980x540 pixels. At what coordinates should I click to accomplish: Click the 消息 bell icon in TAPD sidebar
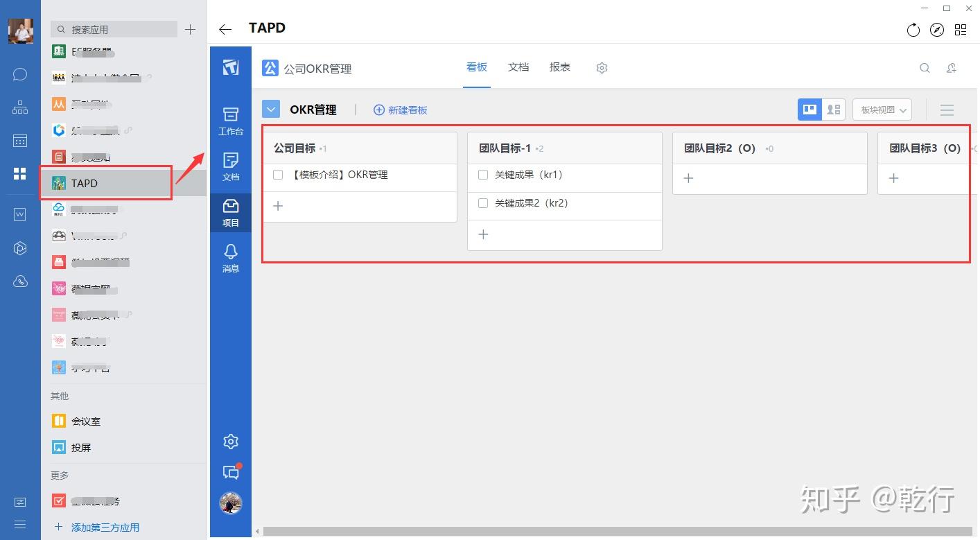click(x=230, y=258)
